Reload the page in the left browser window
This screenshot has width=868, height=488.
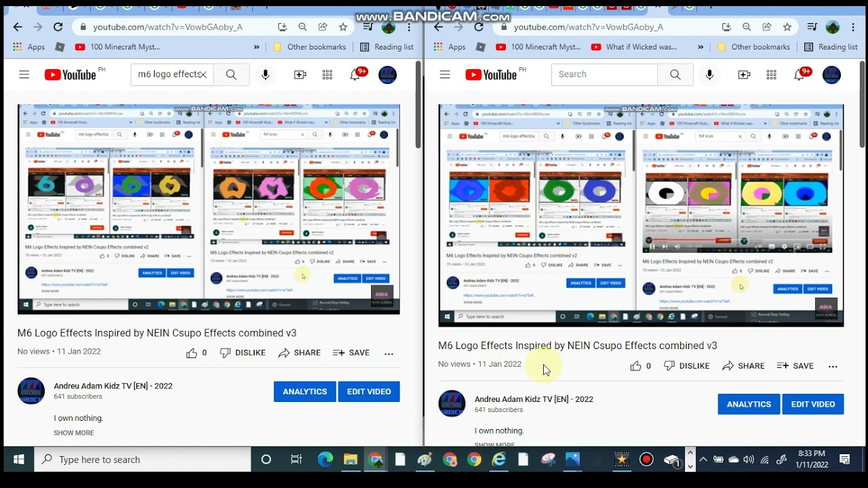(58, 27)
